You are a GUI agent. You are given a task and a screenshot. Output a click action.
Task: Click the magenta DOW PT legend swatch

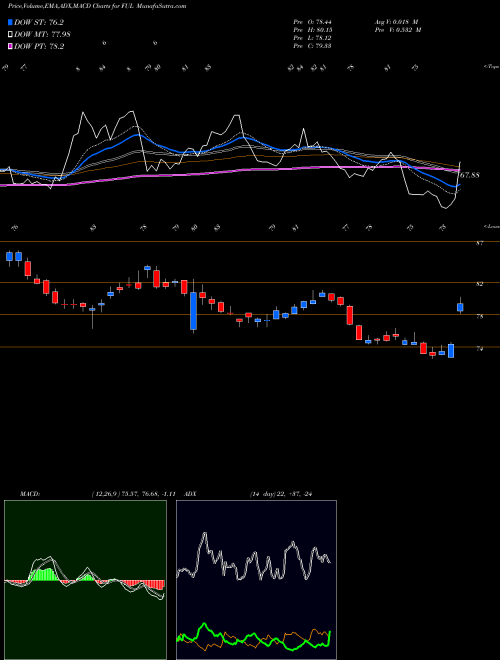10,46
